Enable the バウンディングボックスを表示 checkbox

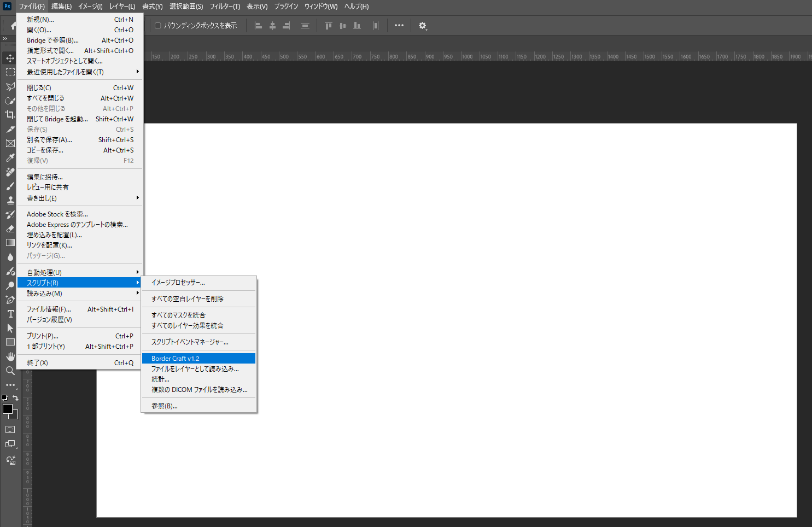158,26
